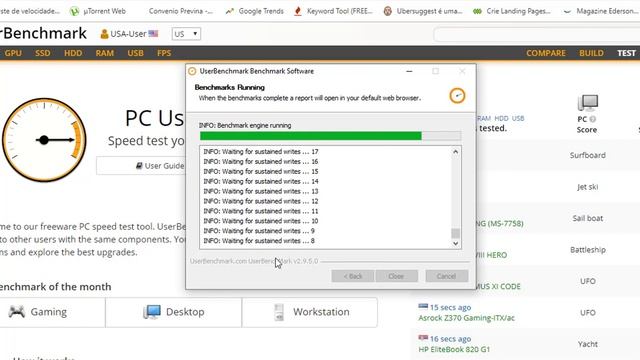
Task: Click the Gaming controller icon
Action: click(17, 312)
